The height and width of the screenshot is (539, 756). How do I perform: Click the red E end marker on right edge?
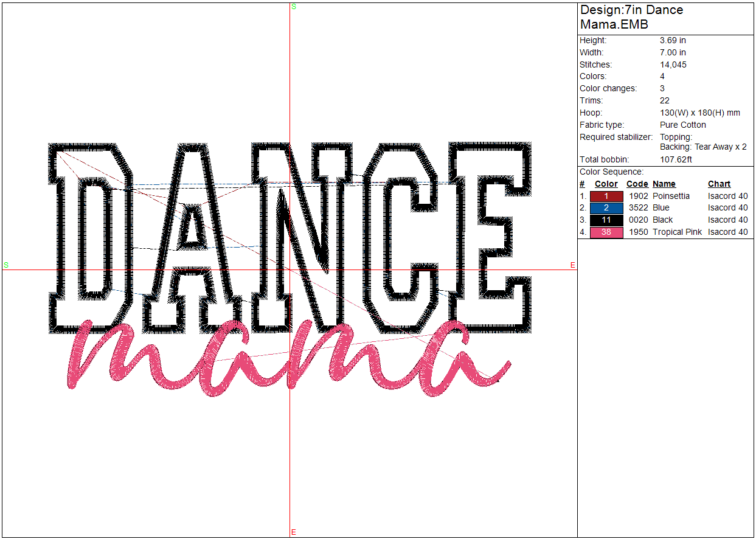[x=572, y=265]
